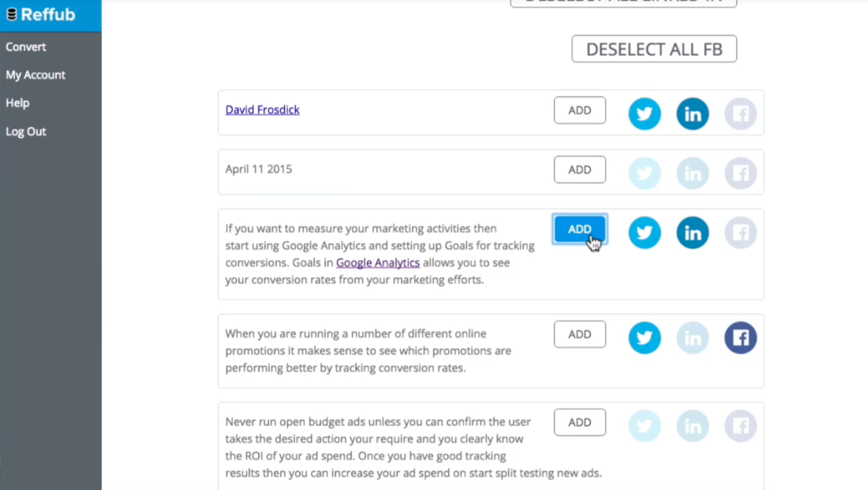The height and width of the screenshot is (490, 868).
Task: Go to My Account in sidebar
Action: [x=36, y=75]
